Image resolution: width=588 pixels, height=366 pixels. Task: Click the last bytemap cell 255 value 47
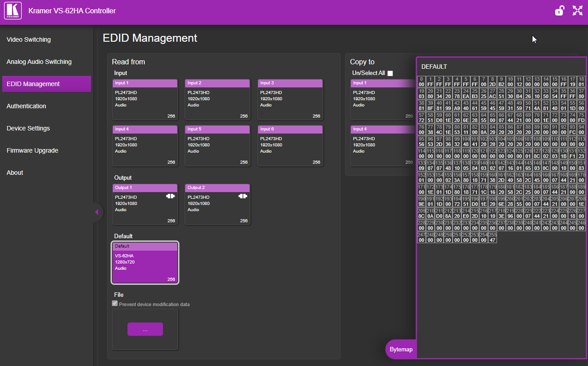click(492, 237)
